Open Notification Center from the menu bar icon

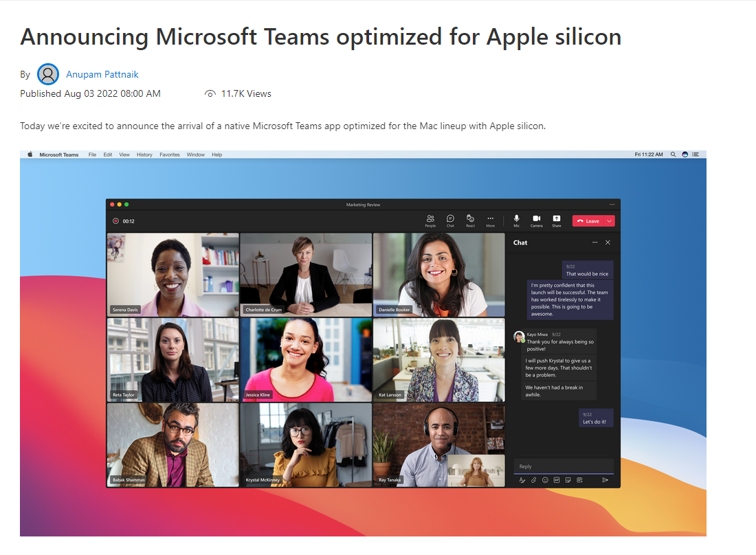click(696, 155)
